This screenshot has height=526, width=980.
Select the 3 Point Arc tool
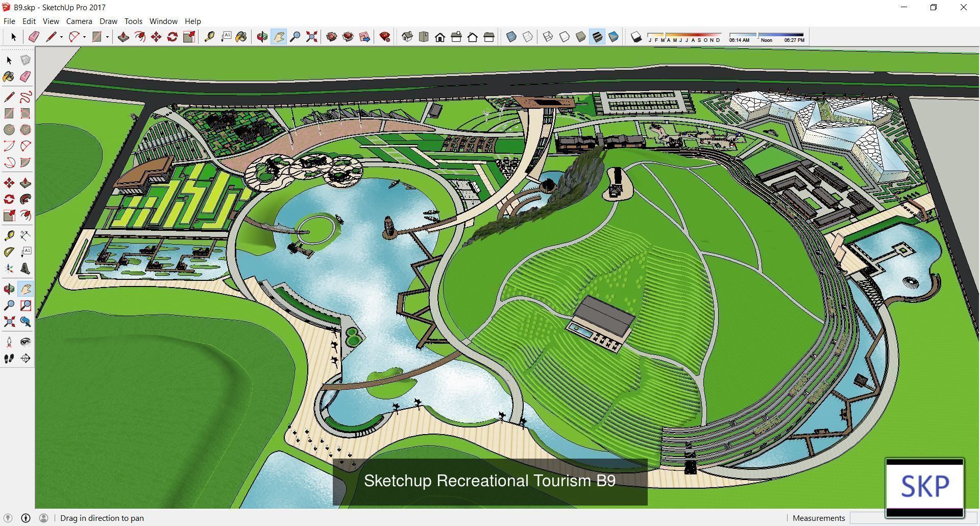tap(9, 162)
